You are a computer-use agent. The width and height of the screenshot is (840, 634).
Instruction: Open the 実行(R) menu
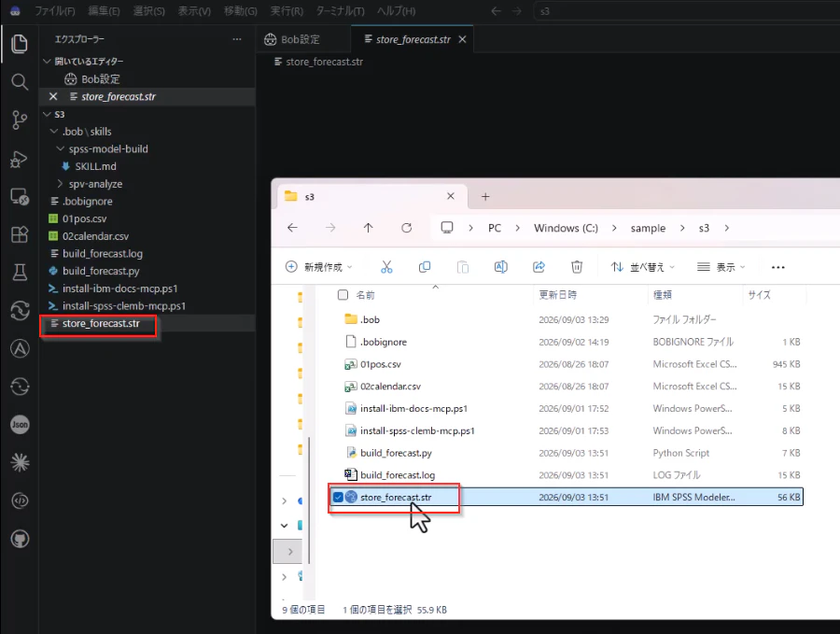click(x=287, y=10)
